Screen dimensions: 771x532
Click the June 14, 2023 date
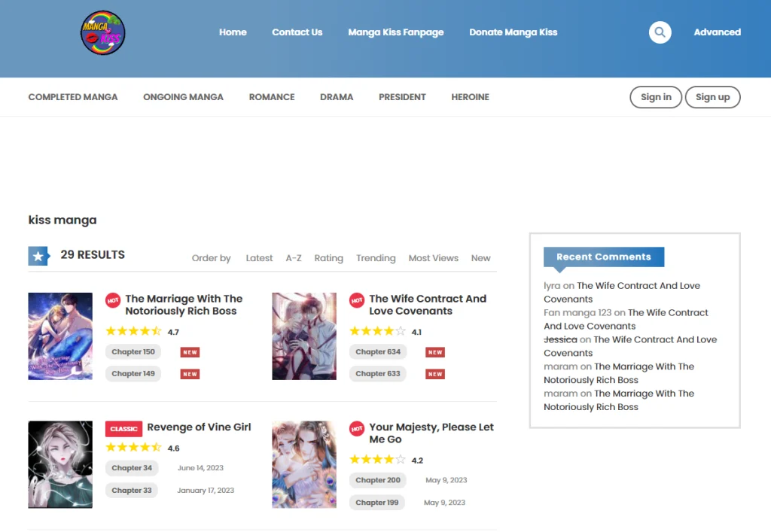click(x=200, y=468)
